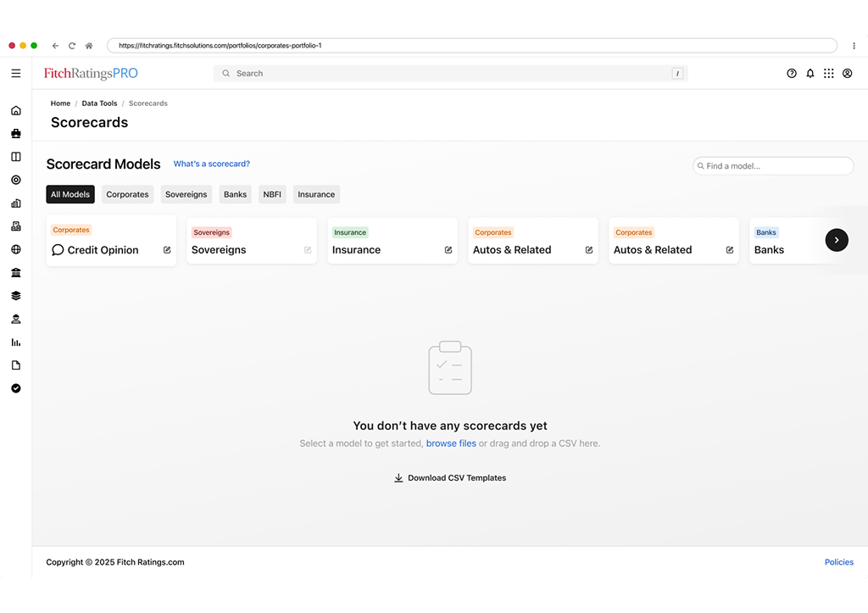Click the help question mark icon
868x613 pixels.
792,74
